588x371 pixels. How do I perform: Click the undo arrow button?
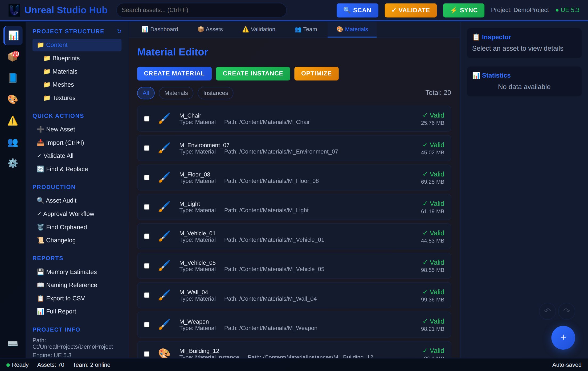click(x=548, y=311)
